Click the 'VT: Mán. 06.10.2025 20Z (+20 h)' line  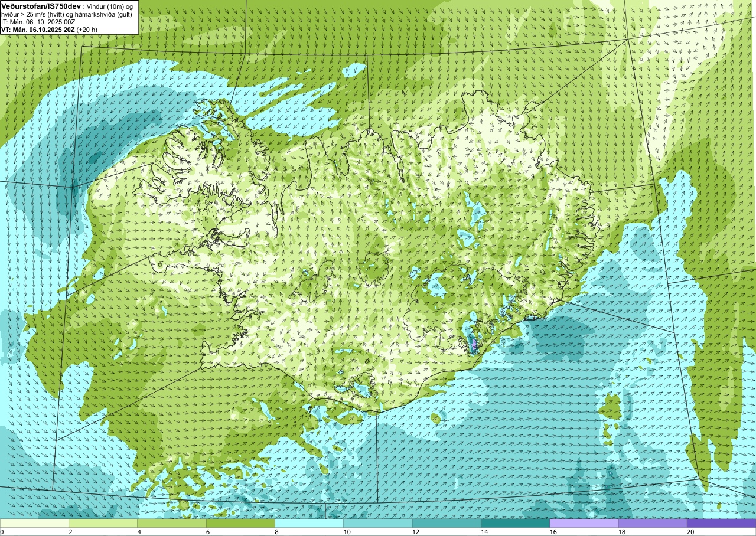(x=50, y=30)
